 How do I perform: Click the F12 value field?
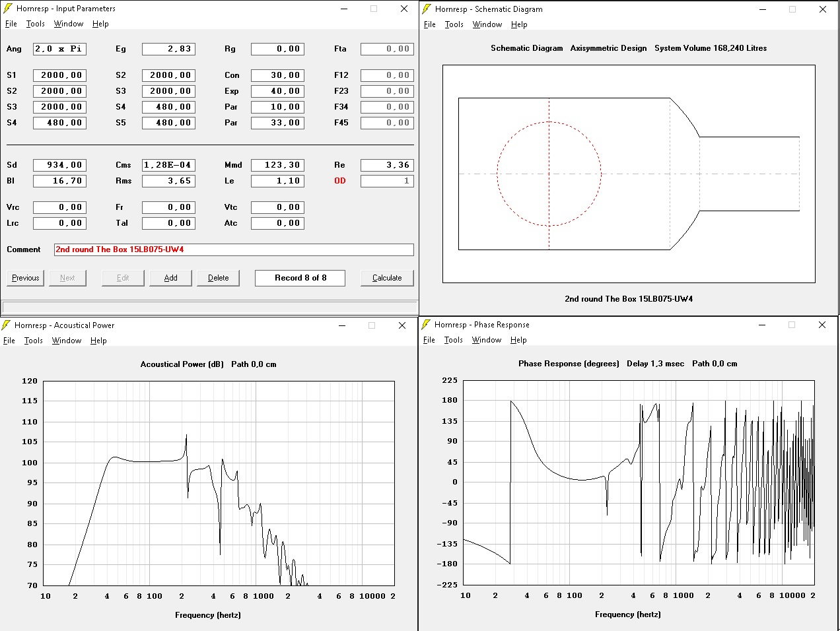[x=387, y=75]
